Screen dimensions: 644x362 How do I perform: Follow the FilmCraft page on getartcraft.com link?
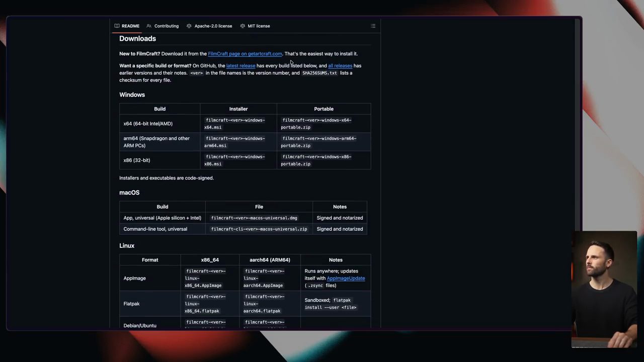point(245,54)
